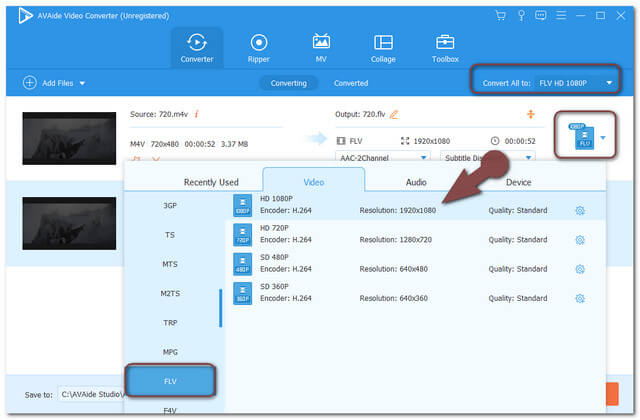
Task: Click the 480P preset icon
Action: tap(242, 264)
